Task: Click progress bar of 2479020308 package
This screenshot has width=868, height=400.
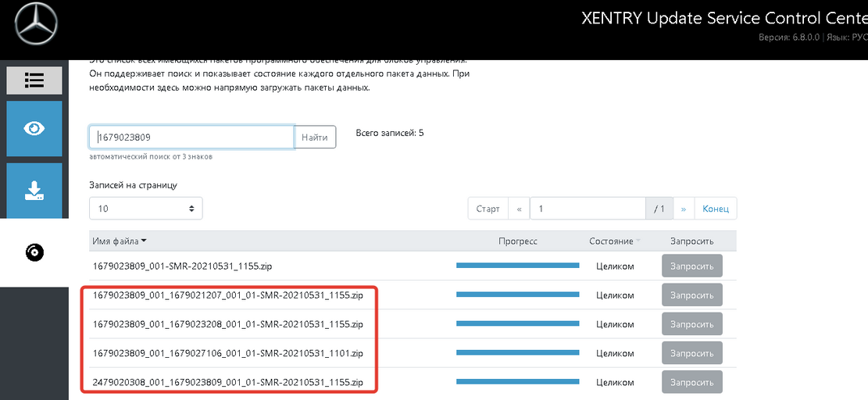Action: [x=517, y=382]
